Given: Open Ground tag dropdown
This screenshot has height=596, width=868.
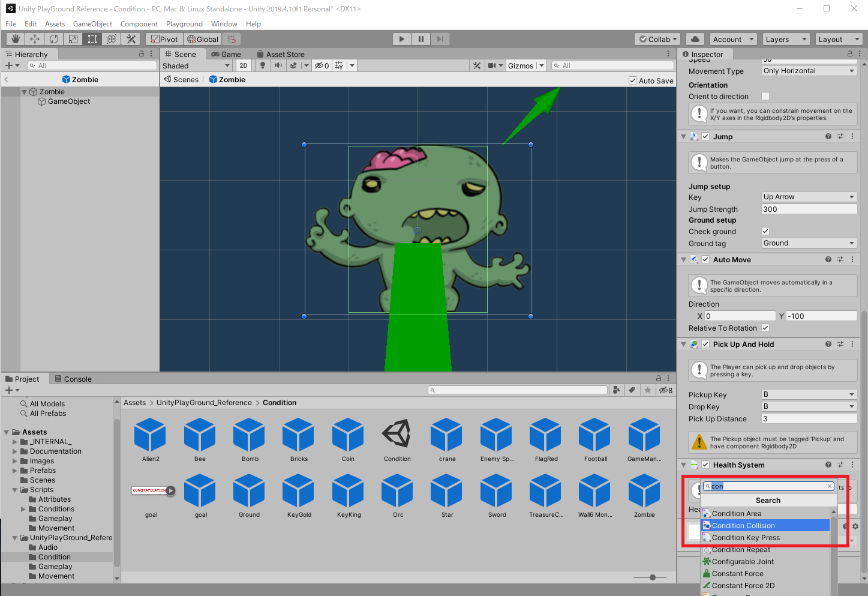Looking at the screenshot, I should click(x=809, y=243).
